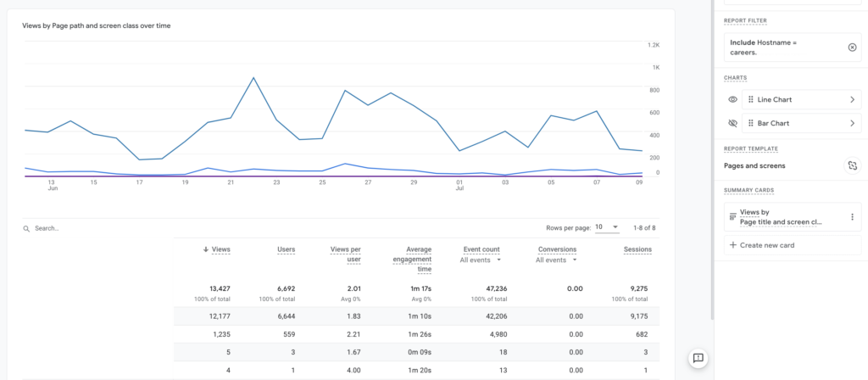
Task: Click the table search magnifier icon
Action: 26,228
